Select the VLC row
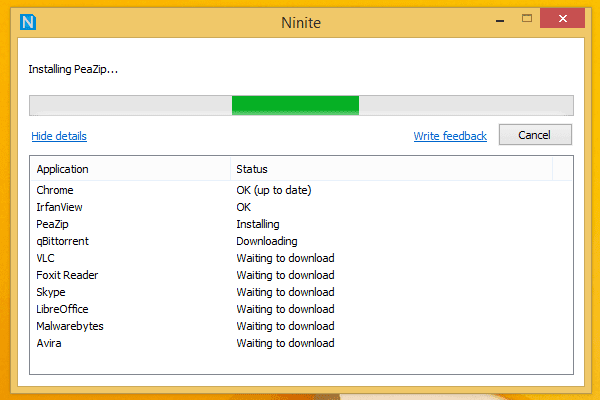The width and height of the screenshot is (600, 400). [301, 258]
